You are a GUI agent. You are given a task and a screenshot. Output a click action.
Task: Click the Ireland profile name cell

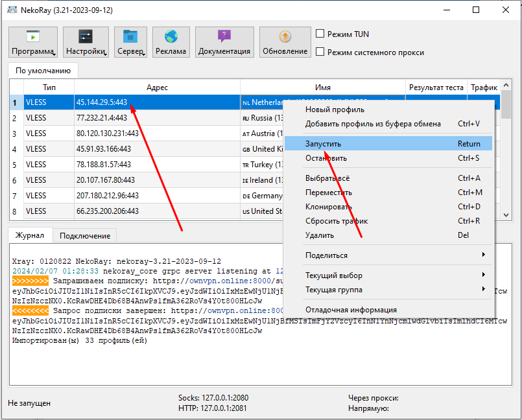pyautogui.click(x=262, y=180)
